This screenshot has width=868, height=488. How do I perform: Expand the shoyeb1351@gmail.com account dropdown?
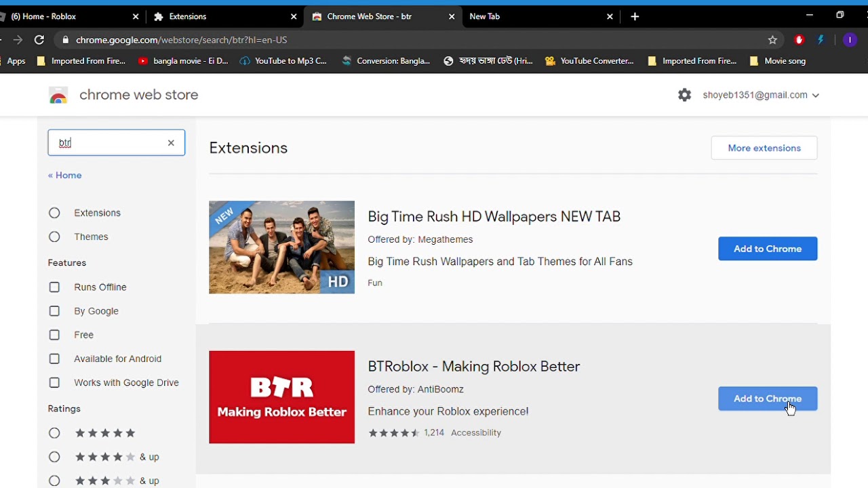pyautogui.click(x=761, y=95)
